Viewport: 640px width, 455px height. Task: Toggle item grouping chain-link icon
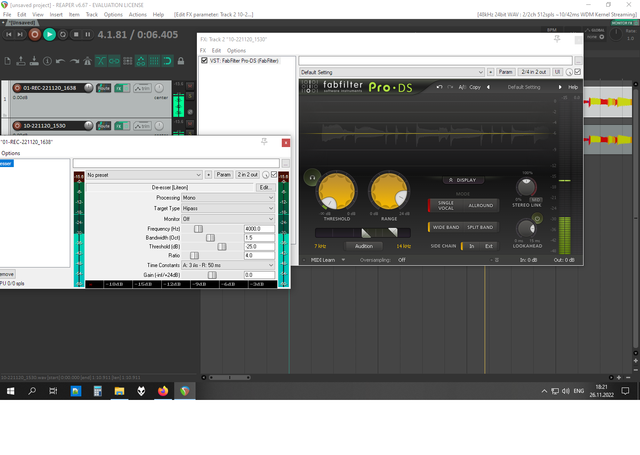pos(114,61)
